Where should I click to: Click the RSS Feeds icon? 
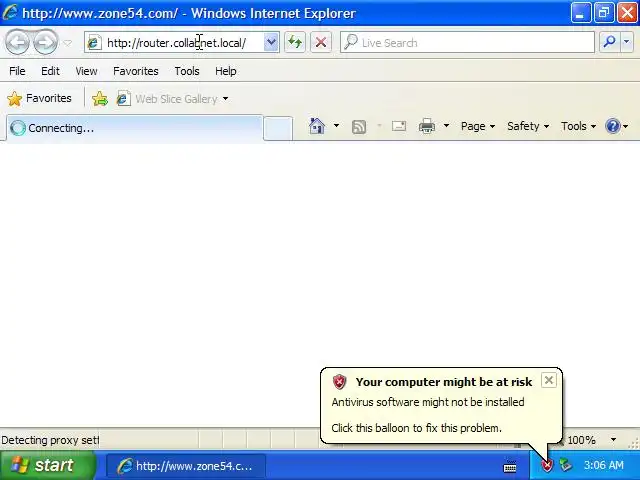359,127
